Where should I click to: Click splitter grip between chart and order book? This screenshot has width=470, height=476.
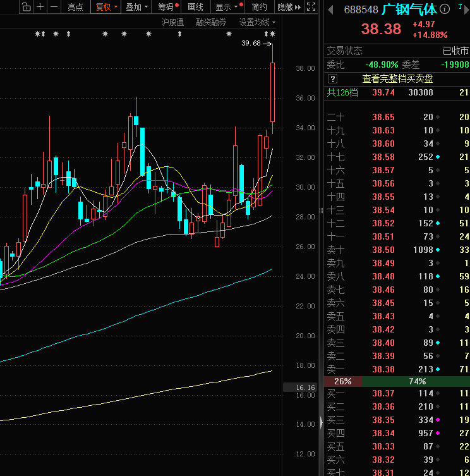click(x=321, y=211)
